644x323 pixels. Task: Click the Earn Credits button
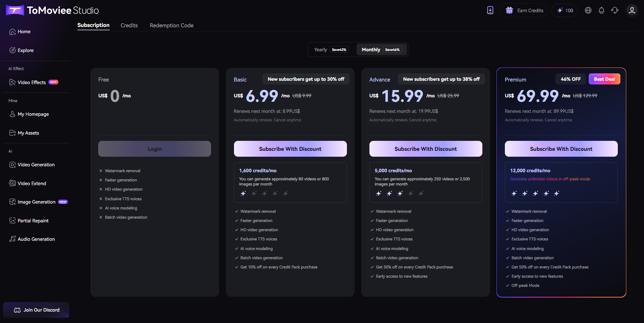524,10
